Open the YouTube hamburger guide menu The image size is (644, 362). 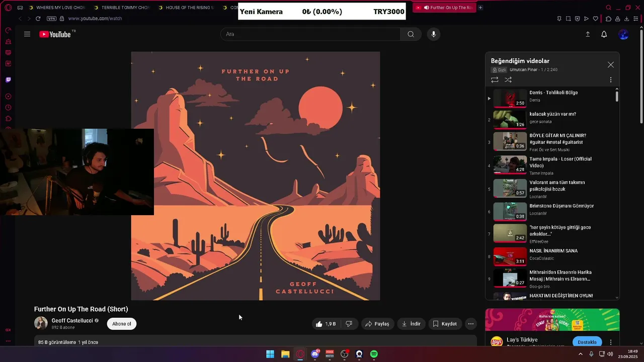[x=27, y=34]
